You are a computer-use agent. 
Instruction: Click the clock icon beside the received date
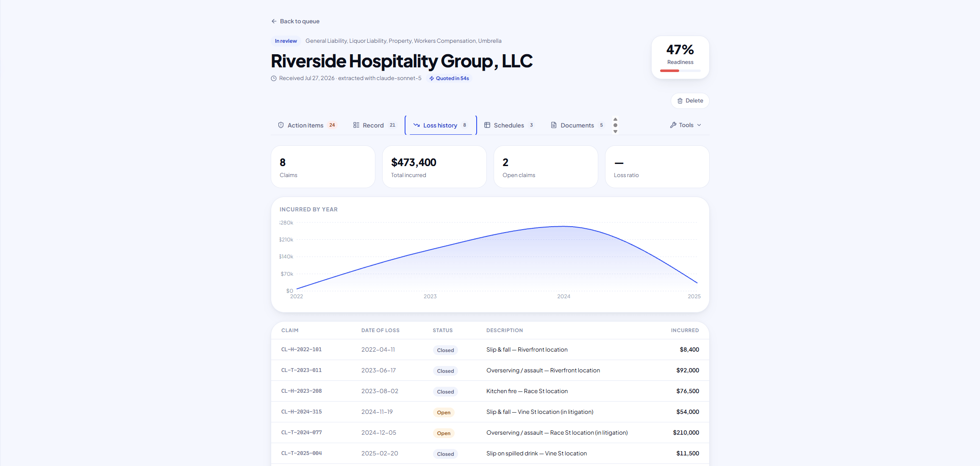pos(274,78)
